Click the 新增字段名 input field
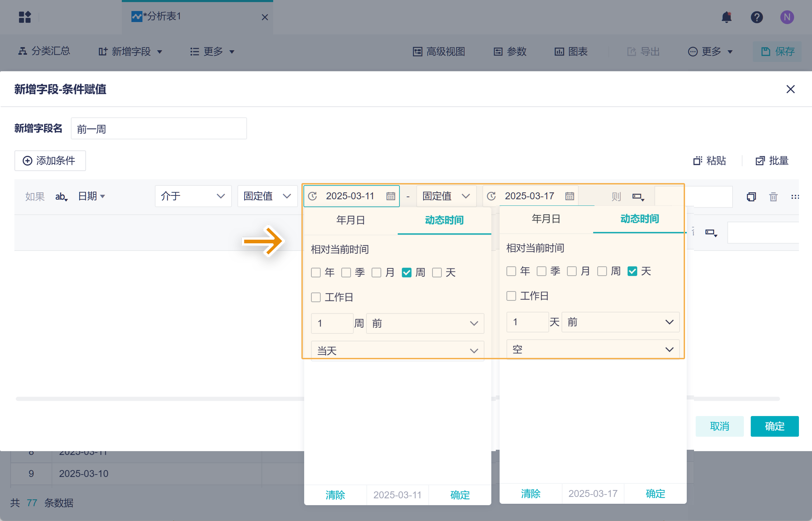 pyautogui.click(x=159, y=129)
